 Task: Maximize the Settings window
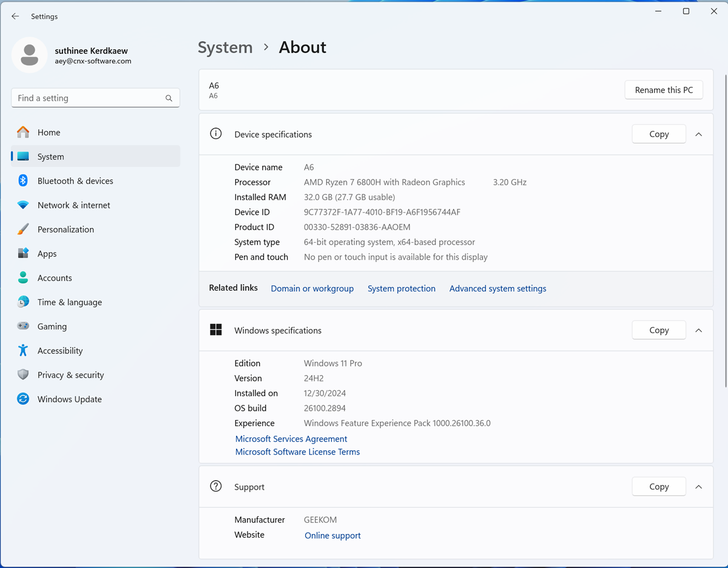pos(686,12)
